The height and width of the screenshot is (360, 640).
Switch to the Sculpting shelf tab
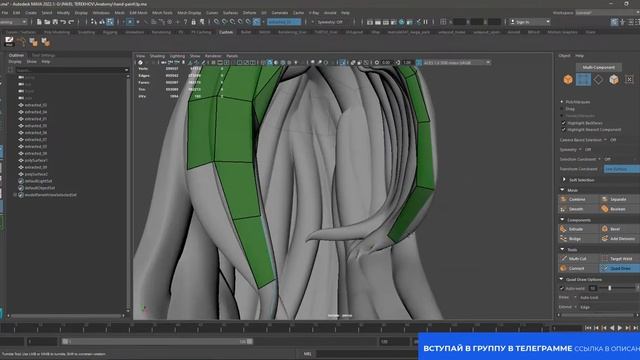coord(86,32)
